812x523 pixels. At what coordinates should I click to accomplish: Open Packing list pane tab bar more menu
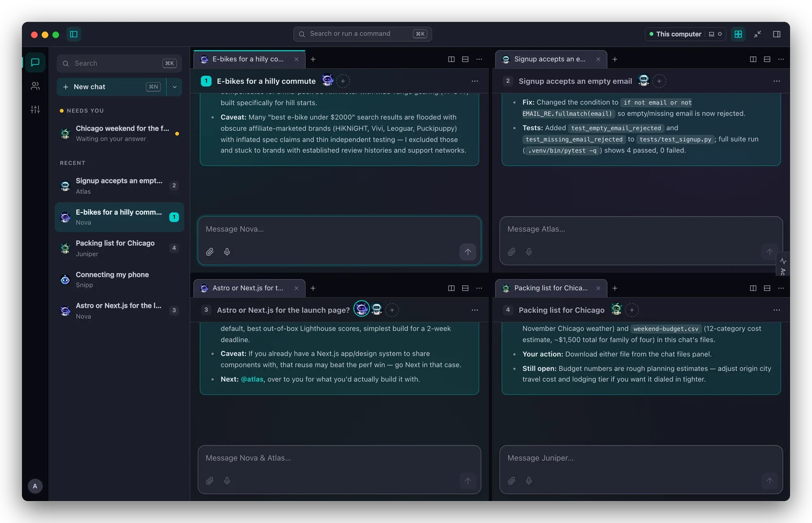(781, 288)
